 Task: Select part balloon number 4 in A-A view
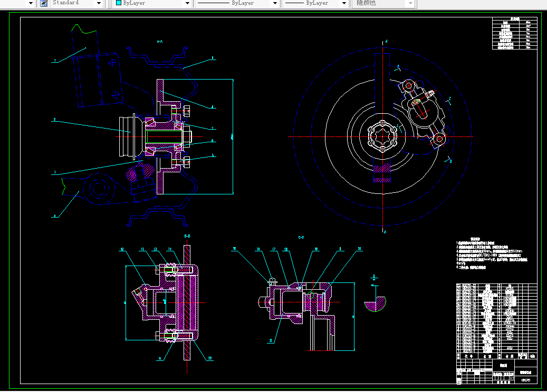pyautogui.click(x=55, y=215)
